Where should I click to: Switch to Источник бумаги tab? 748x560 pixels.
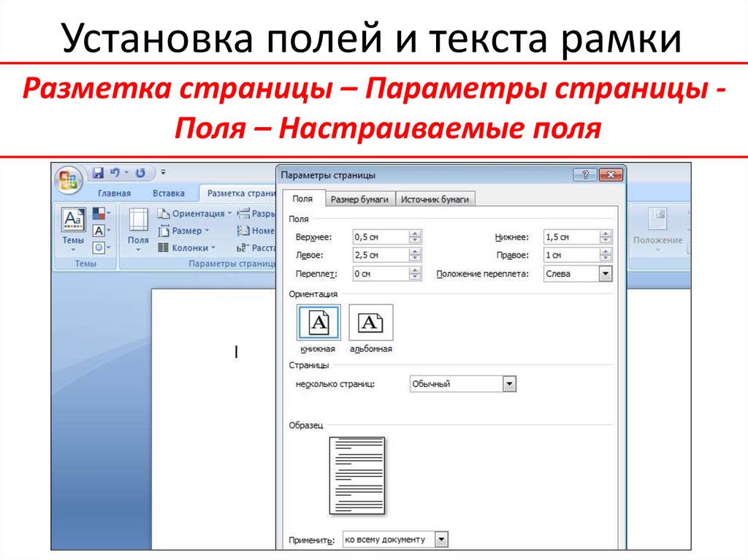[x=435, y=199]
